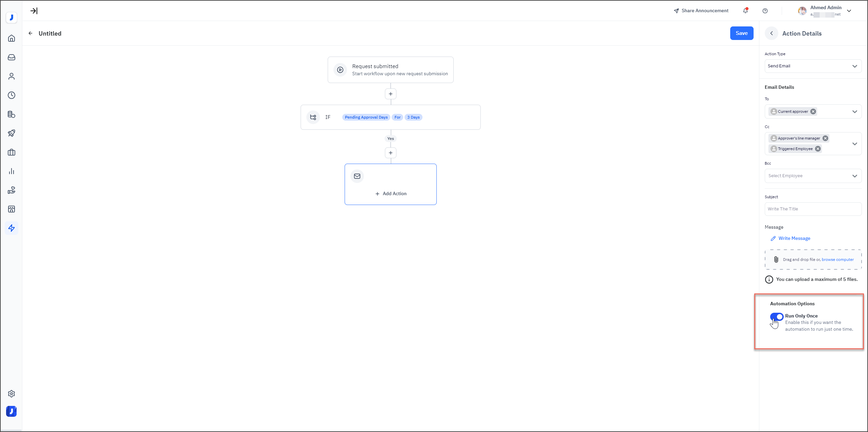Type a title in the Subject field
This screenshot has width=868, height=432.
(x=813, y=209)
